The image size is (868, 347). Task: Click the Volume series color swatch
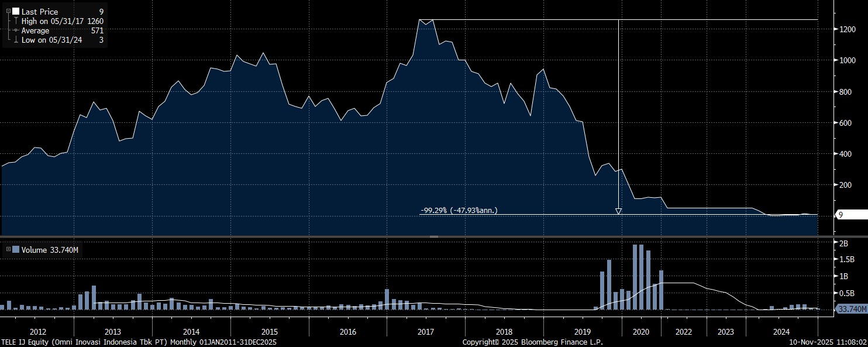click(15, 250)
